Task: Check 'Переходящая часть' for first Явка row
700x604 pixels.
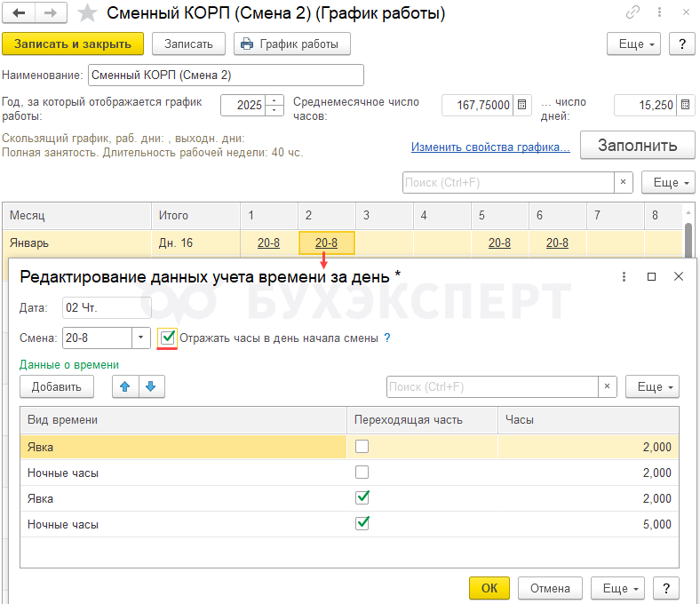Action: (362, 447)
